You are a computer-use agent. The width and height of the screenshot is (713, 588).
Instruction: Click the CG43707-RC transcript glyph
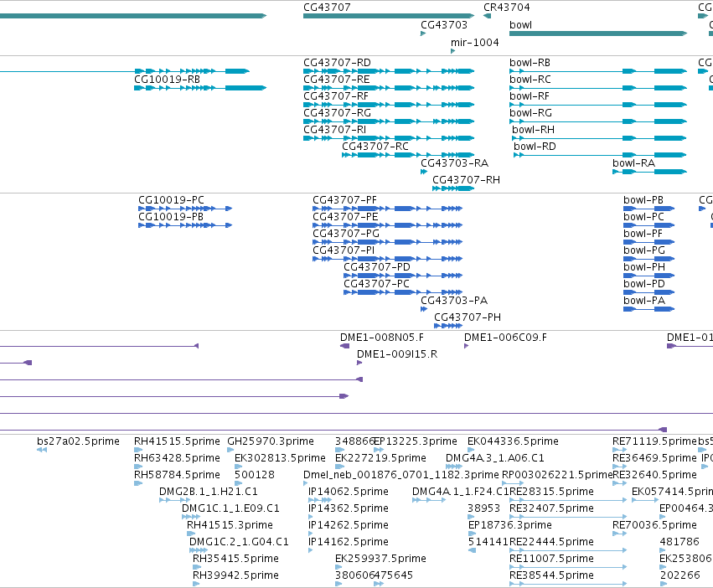tap(408, 155)
